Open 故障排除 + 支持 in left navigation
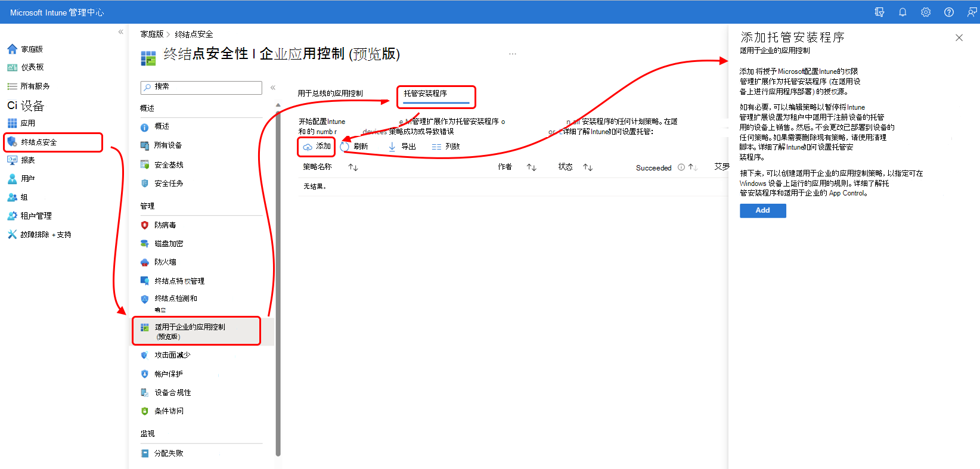The image size is (980, 469). tap(39, 235)
